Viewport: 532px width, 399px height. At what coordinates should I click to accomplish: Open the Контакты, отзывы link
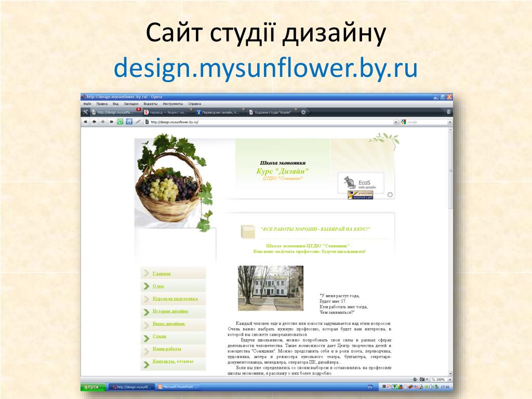click(x=173, y=362)
